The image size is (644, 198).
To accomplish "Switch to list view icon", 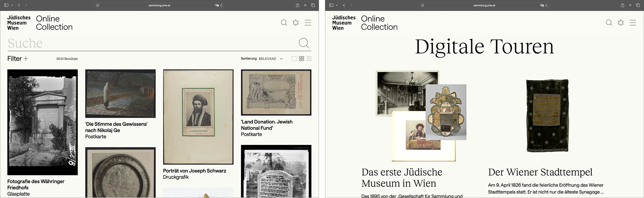I will (309, 58).
